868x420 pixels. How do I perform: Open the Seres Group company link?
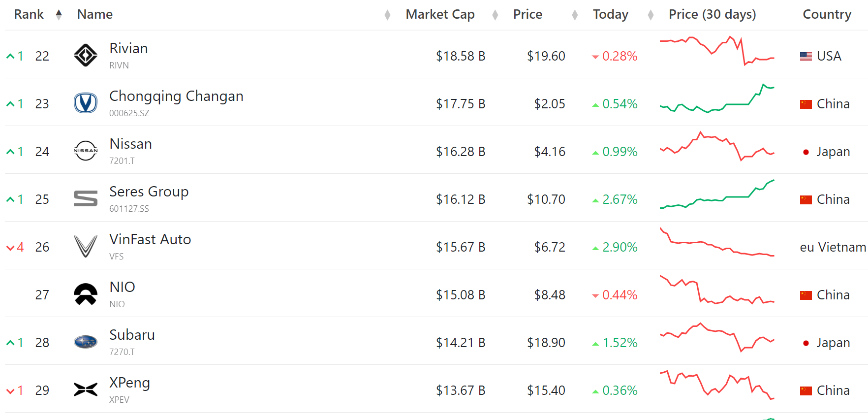149,192
